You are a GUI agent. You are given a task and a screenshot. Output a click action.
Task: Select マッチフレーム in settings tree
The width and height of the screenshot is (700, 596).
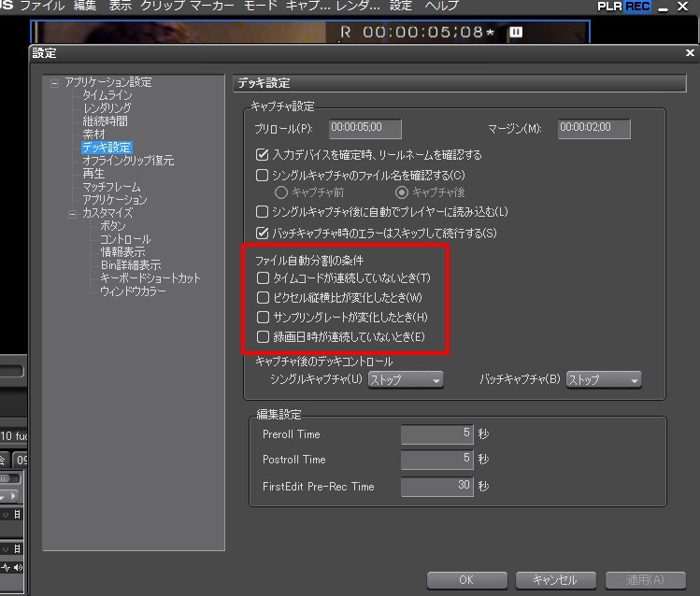pyautogui.click(x=111, y=187)
